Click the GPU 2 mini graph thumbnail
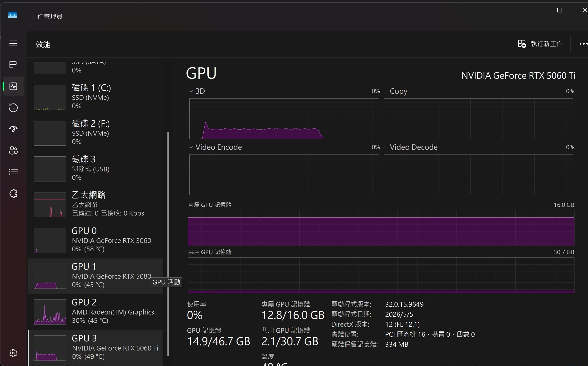This screenshot has width=588, height=366. click(50, 312)
